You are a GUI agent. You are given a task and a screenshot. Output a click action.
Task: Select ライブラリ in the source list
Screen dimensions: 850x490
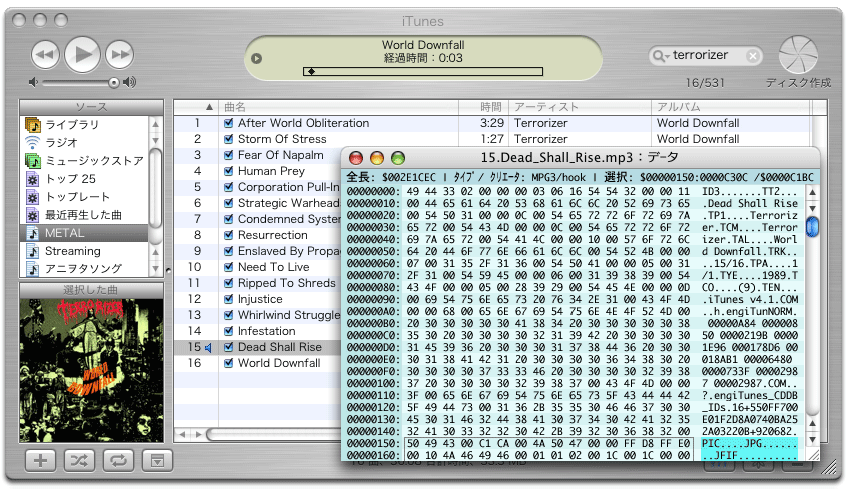coord(71,125)
